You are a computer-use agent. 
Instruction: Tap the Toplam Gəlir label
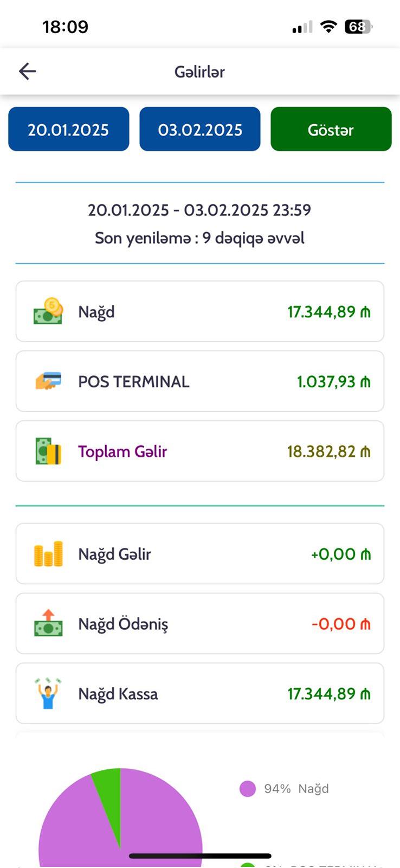pyautogui.click(x=122, y=451)
